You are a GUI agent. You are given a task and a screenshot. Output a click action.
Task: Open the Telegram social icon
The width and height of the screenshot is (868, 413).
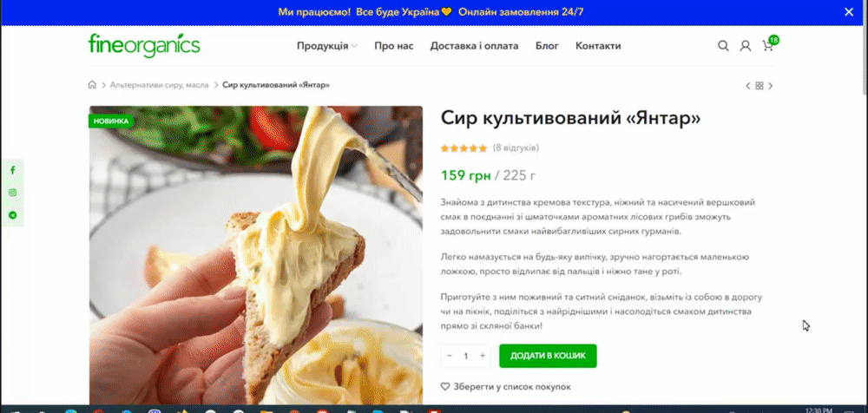pyautogui.click(x=13, y=215)
